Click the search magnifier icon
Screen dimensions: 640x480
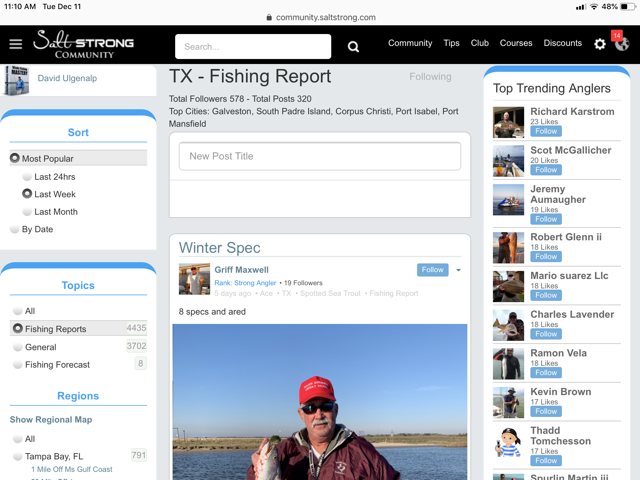tap(353, 47)
